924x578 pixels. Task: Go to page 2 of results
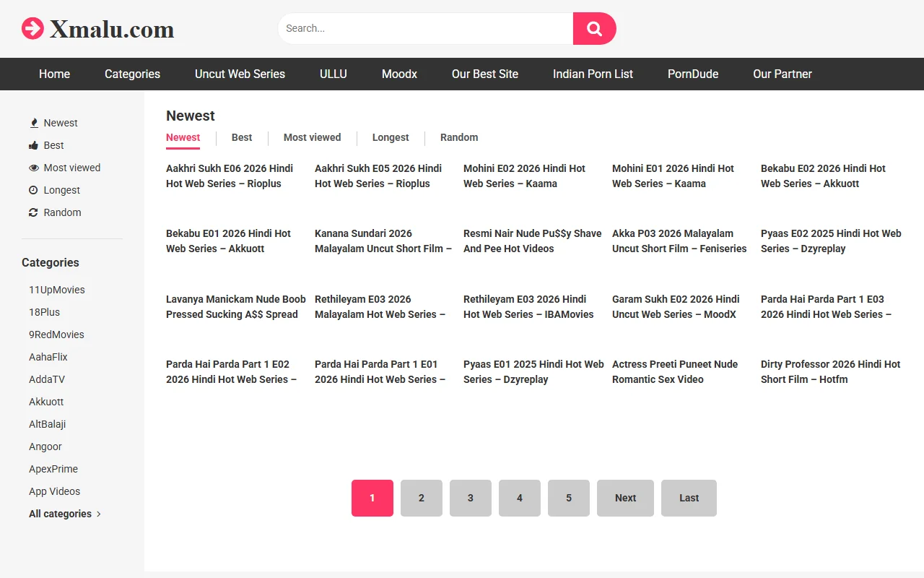click(x=422, y=498)
